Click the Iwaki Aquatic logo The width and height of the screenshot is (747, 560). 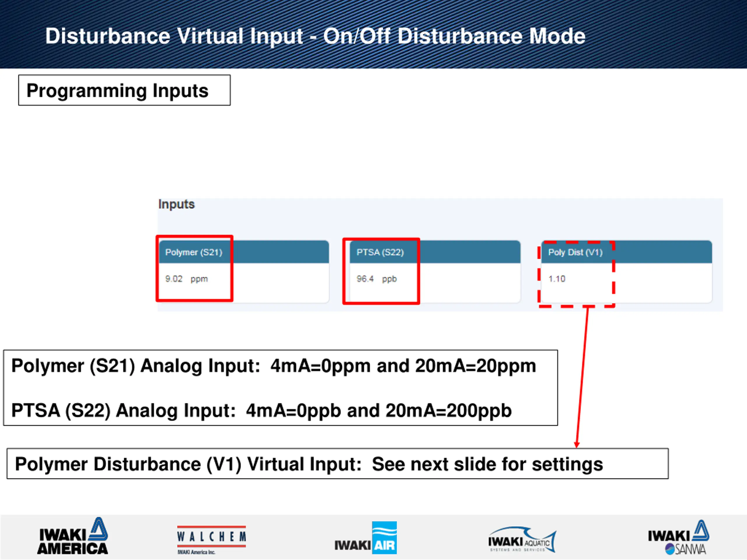[522, 540]
